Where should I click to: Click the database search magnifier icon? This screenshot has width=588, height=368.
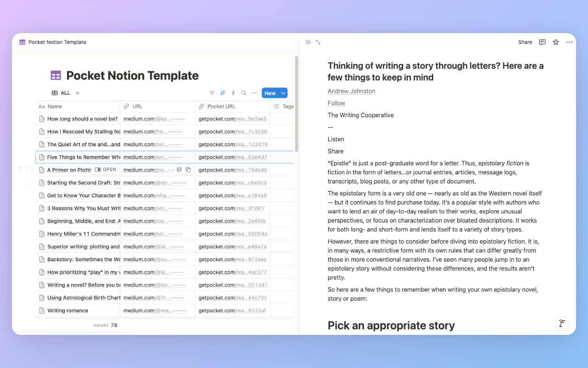point(244,93)
